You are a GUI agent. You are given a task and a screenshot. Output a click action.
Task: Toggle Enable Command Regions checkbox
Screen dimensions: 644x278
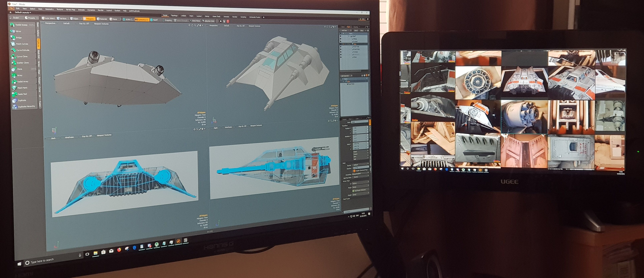354,171
